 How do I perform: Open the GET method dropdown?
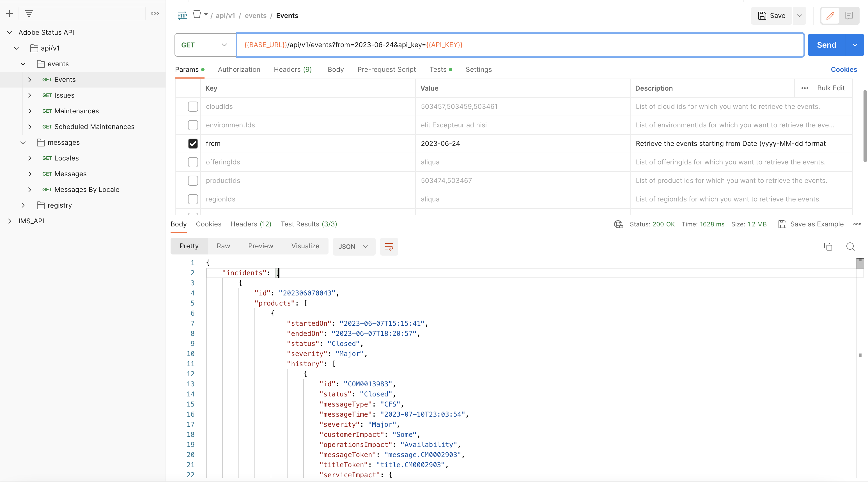tap(205, 45)
